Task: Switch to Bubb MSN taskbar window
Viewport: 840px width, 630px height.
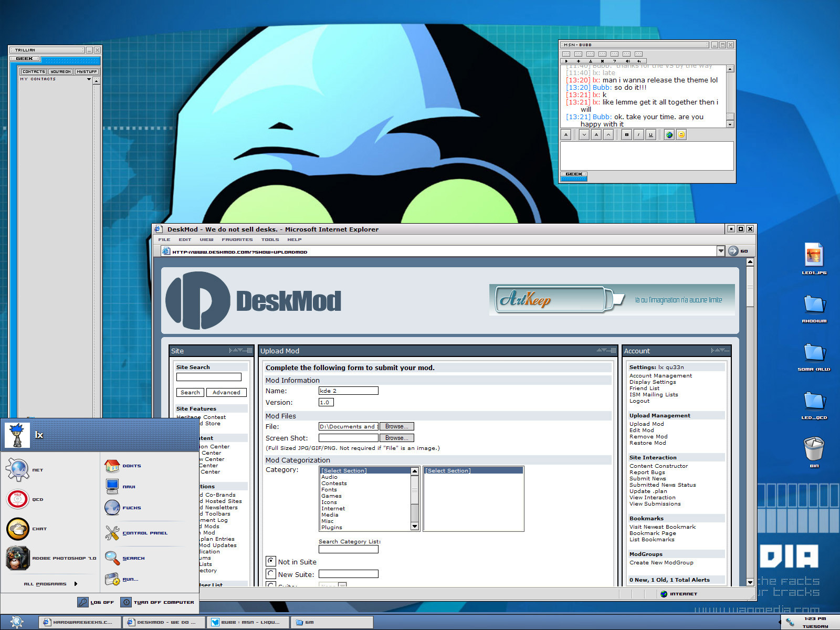Action: pyautogui.click(x=248, y=622)
